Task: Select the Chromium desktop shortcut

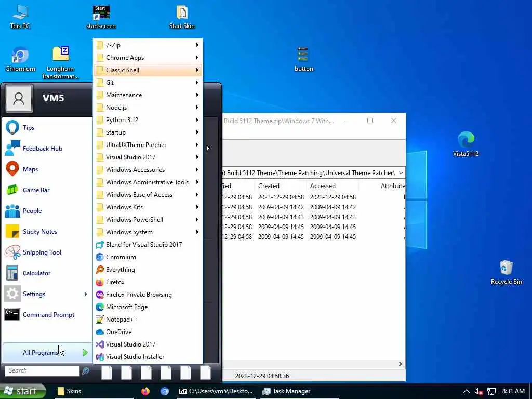Action: pos(20,59)
